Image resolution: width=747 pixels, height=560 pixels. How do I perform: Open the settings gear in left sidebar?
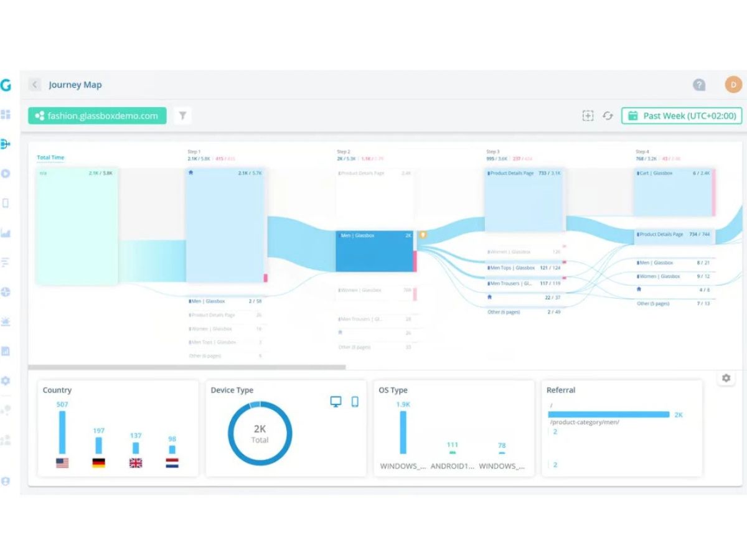coord(6,381)
